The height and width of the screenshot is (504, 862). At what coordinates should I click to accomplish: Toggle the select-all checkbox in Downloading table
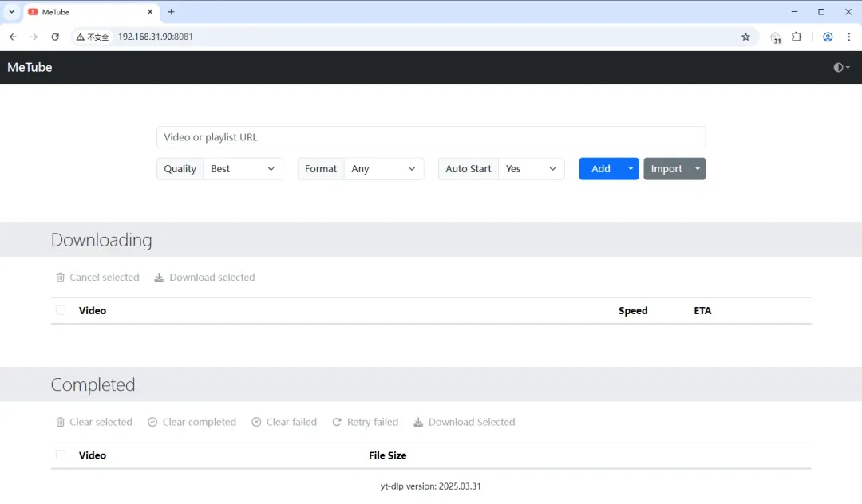(61, 310)
